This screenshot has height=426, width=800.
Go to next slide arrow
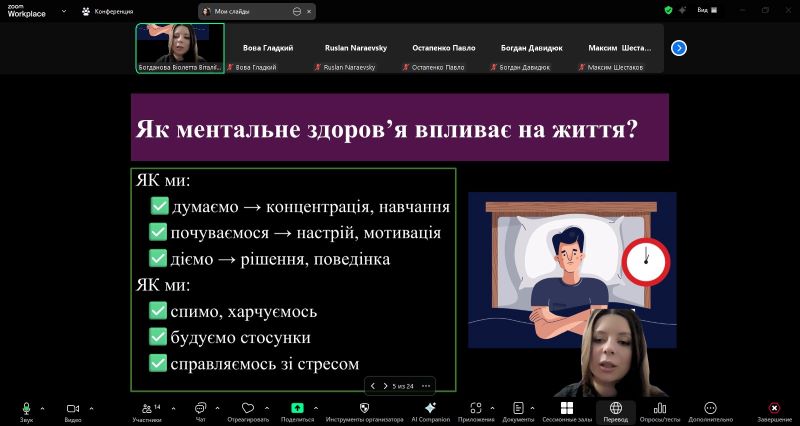(385, 386)
